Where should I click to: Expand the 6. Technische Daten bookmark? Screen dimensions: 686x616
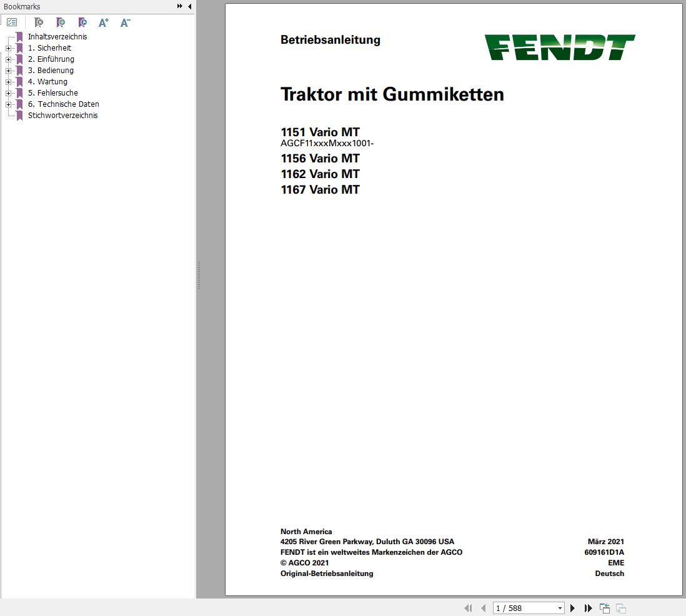[8, 104]
